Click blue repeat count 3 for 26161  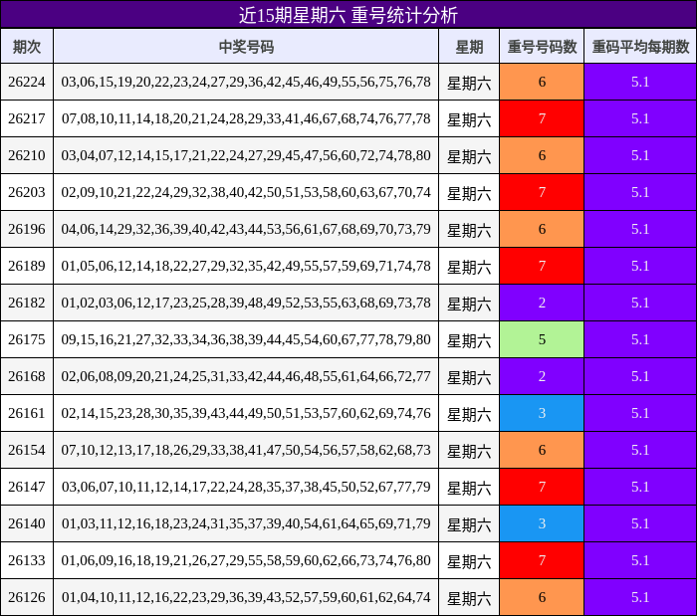point(542,413)
